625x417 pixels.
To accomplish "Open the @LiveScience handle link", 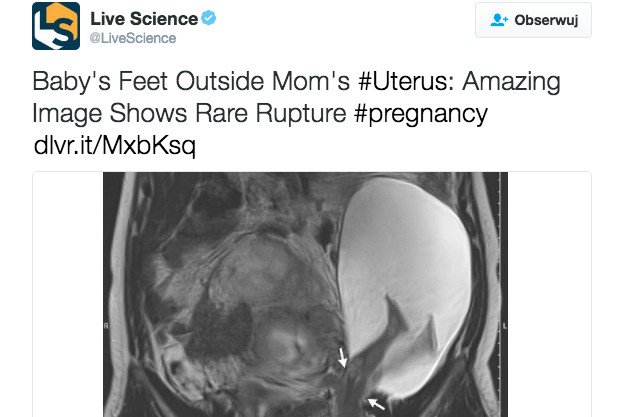I will click(133, 39).
